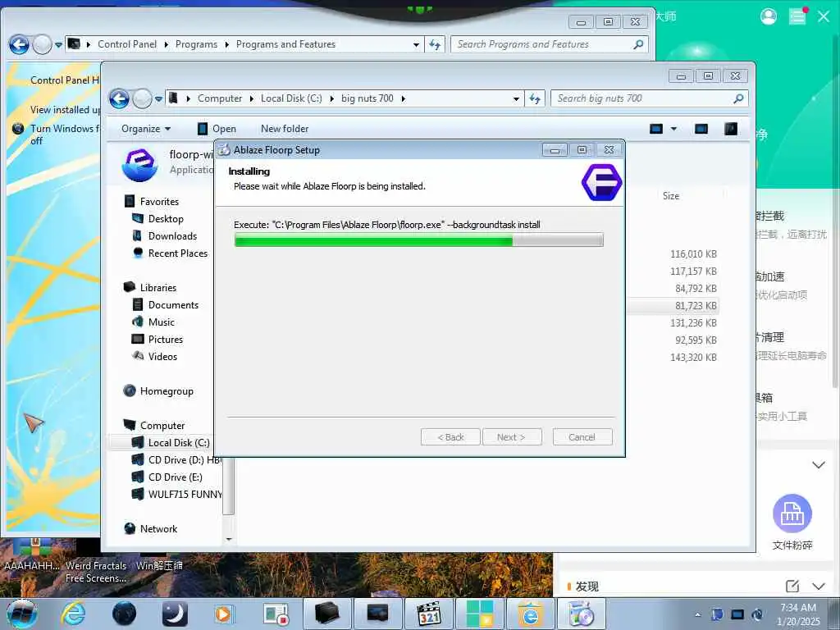Select Desktop under Favorites

[166, 218]
